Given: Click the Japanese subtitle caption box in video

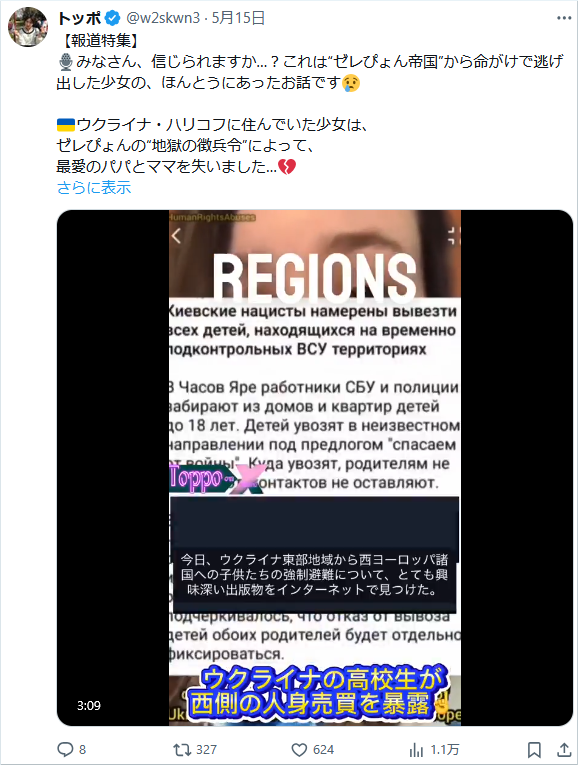Looking at the screenshot, I should tap(315, 574).
